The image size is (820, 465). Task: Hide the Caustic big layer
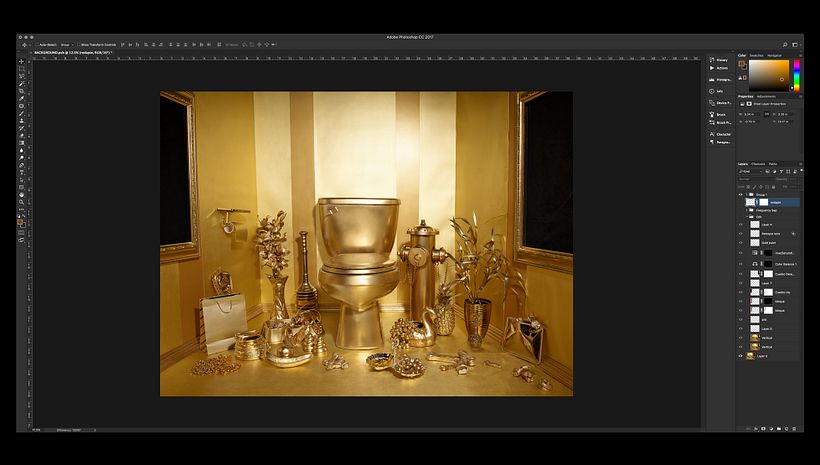[x=741, y=292]
